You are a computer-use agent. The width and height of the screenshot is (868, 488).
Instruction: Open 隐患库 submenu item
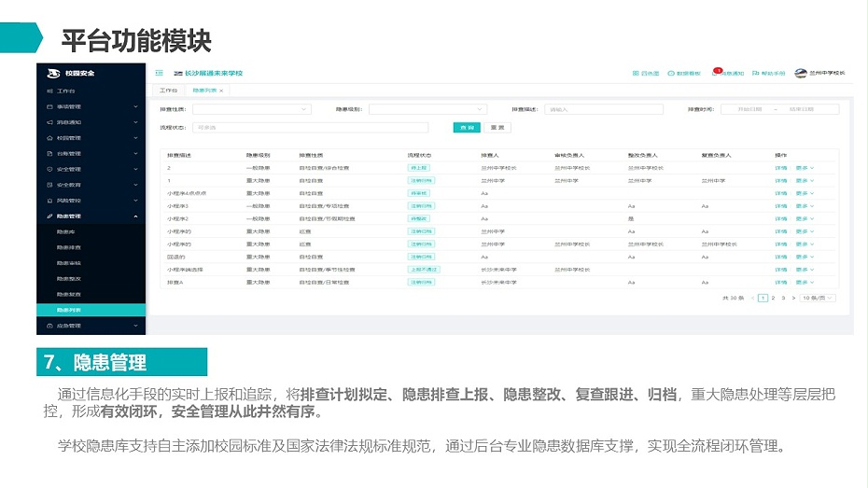pyautogui.click(x=66, y=231)
